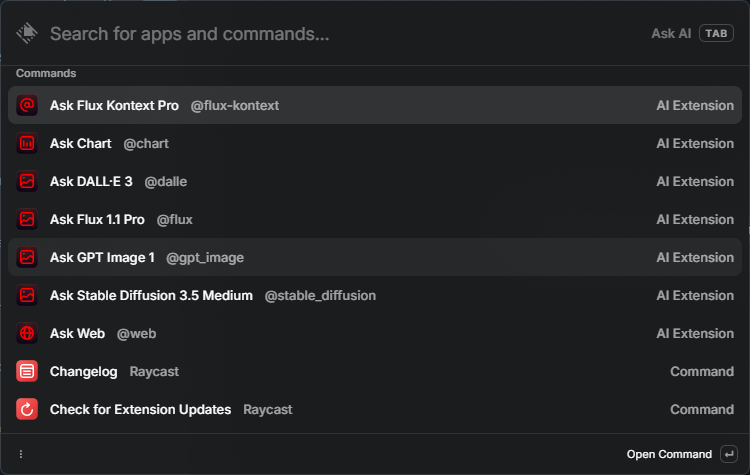Click the Ask Stable Diffusion 3.5 Medium icon
The width and height of the screenshot is (750, 475).
[x=27, y=295]
